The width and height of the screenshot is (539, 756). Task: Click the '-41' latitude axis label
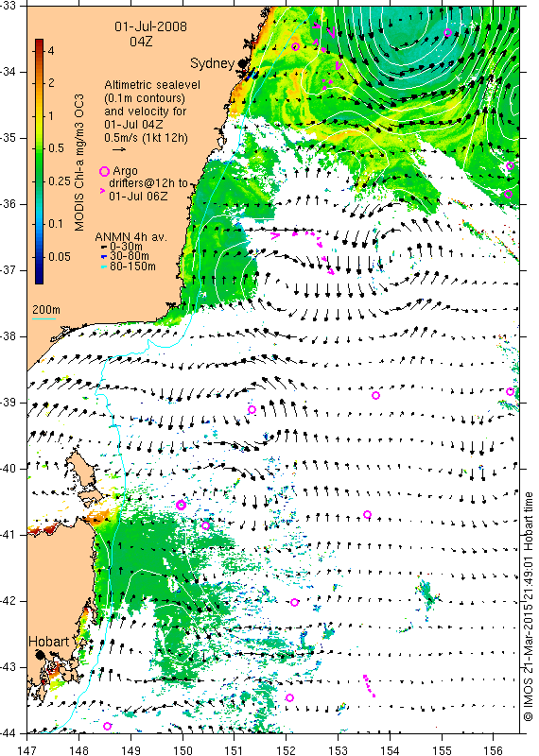[9, 535]
